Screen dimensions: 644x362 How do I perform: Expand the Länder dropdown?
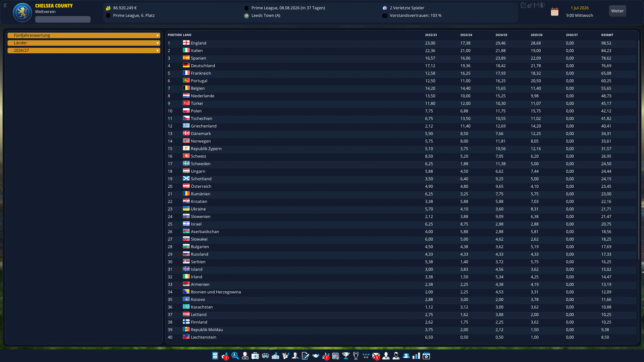(84, 43)
